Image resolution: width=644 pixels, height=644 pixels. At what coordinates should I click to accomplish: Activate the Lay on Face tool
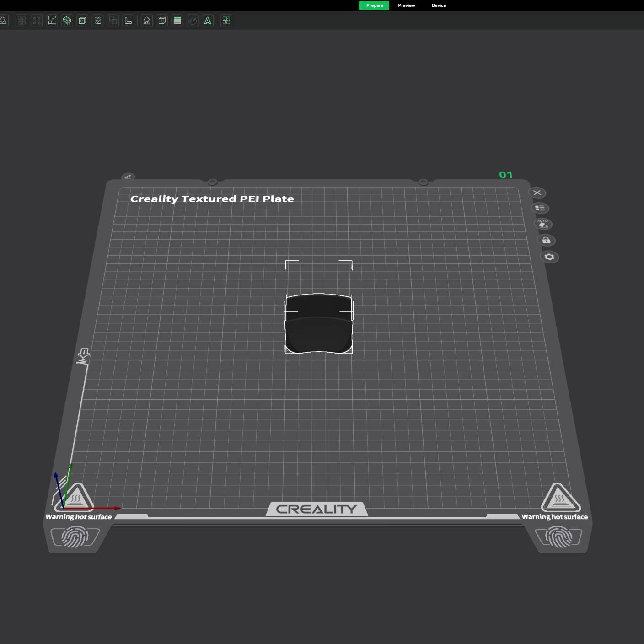point(67,21)
